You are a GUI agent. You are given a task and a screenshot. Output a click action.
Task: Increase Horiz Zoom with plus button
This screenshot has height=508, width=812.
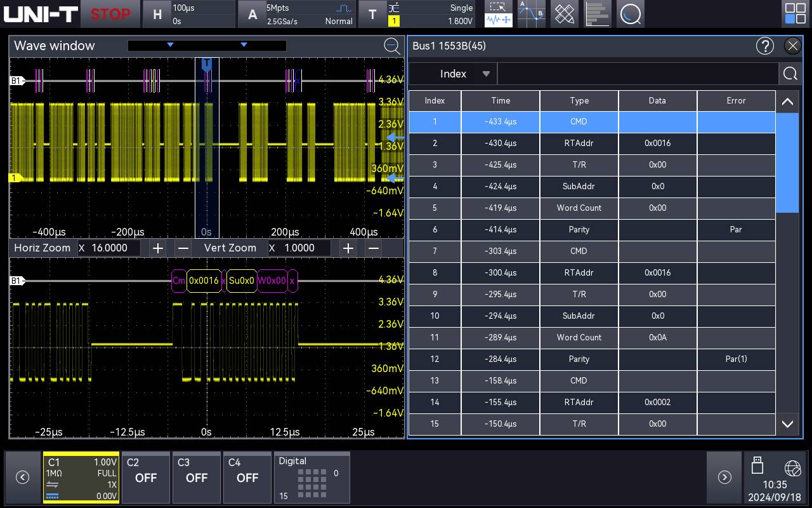pos(157,248)
